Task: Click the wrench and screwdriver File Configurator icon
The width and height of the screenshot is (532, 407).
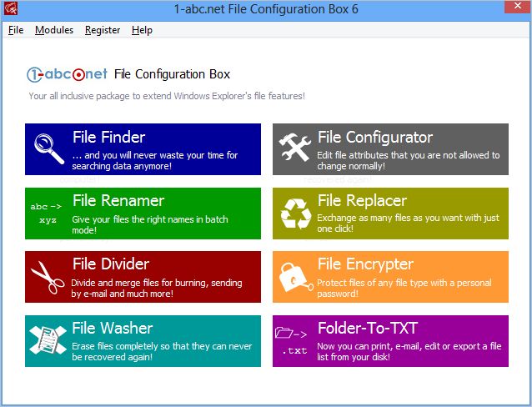Action: [294, 148]
